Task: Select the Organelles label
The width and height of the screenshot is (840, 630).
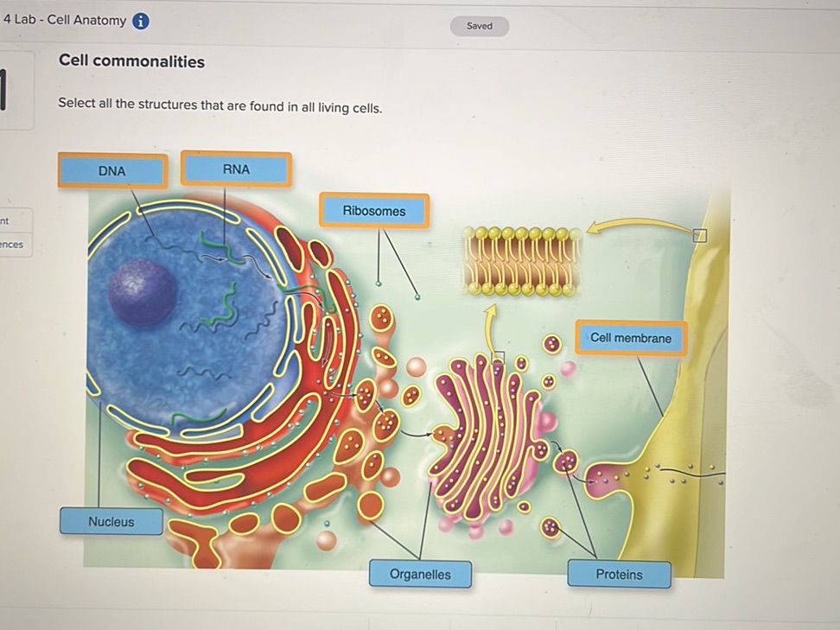Action: tap(421, 575)
